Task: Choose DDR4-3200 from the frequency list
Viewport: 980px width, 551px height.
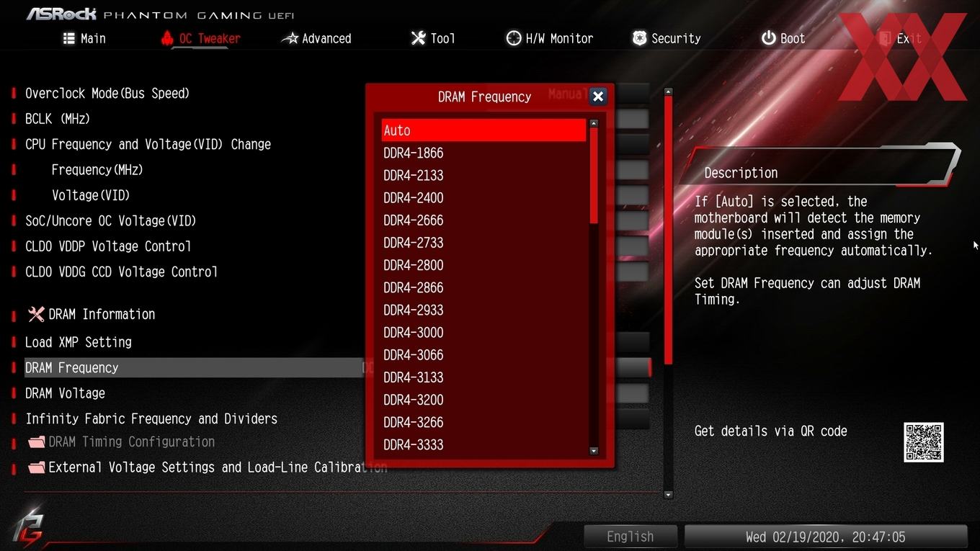Action: [x=483, y=400]
